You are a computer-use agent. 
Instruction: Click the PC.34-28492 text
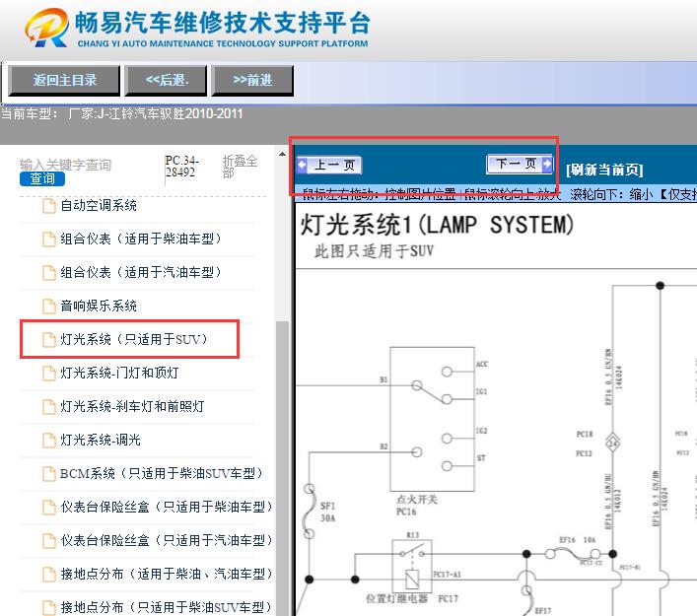point(181,167)
